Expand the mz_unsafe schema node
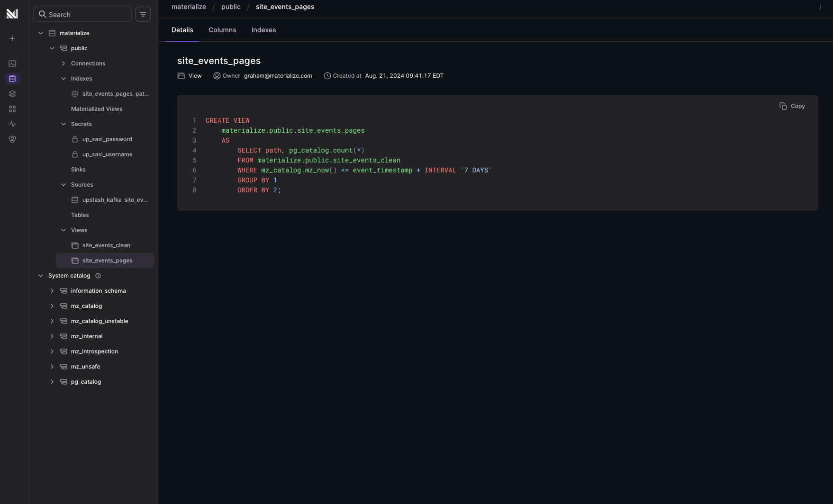The width and height of the screenshot is (833, 504). pos(52,367)
